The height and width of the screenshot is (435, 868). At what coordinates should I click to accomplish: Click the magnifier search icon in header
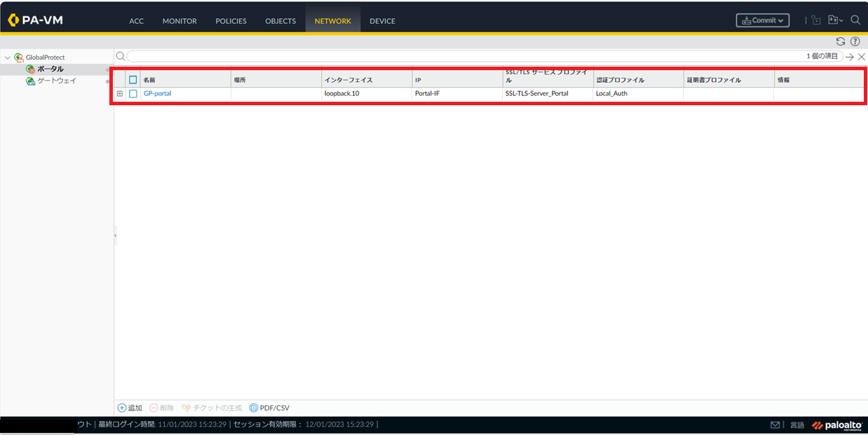855,20
